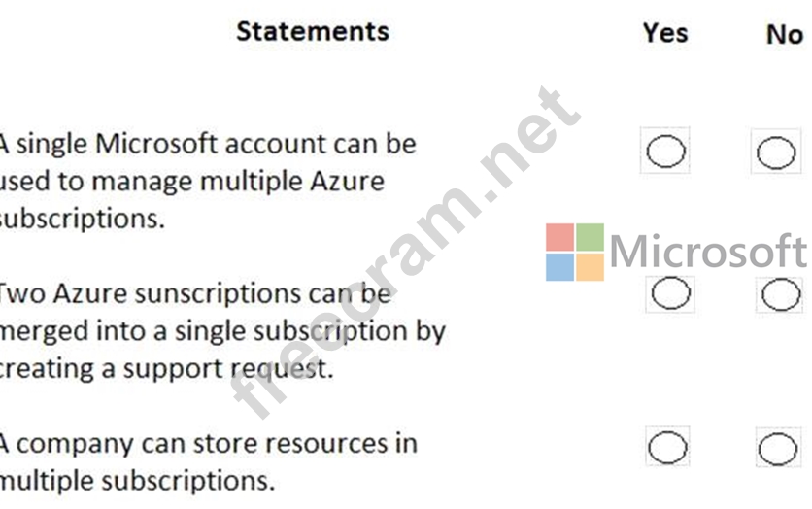
Task: Choose Yes for merging two subscriptions statement
Action: (x=670, y=293)
